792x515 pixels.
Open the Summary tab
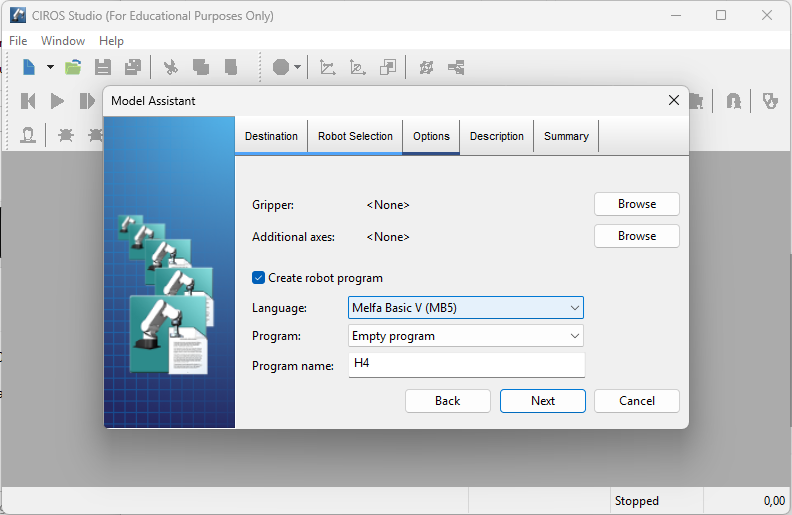point(566,136)
